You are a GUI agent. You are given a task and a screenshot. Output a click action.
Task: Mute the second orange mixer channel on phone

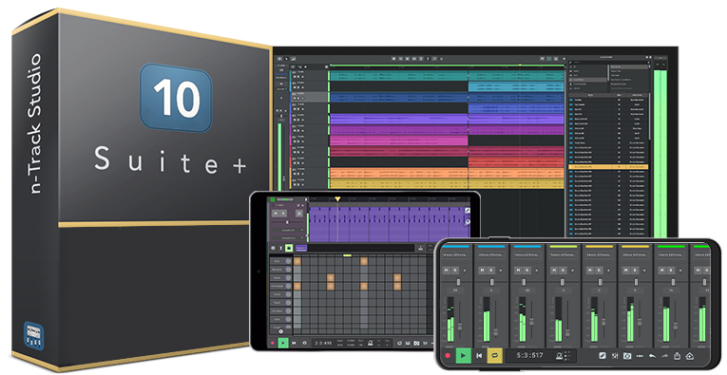coord(627,270)
